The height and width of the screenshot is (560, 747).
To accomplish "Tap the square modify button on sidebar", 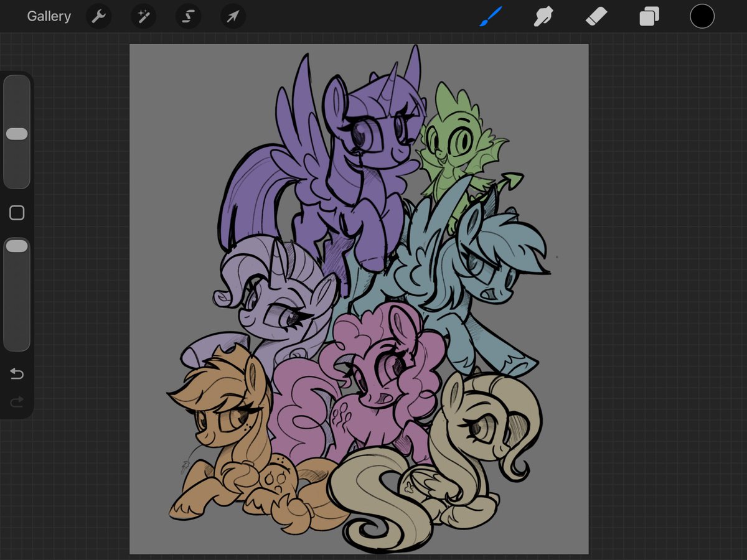I will (x=17, y=213).
